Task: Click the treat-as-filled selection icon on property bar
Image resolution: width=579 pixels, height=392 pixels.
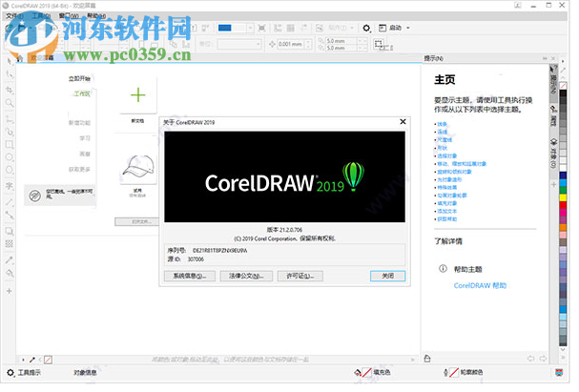Action: [x=379, y=44]
